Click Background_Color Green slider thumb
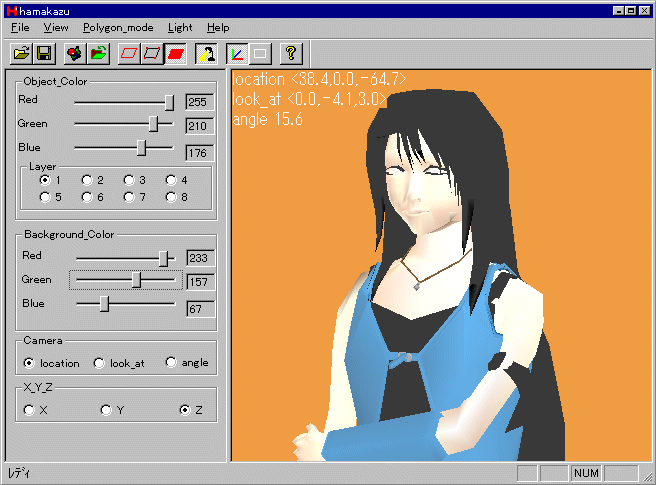The width and height of the screenshot is (656, 485). click(136, 280)
